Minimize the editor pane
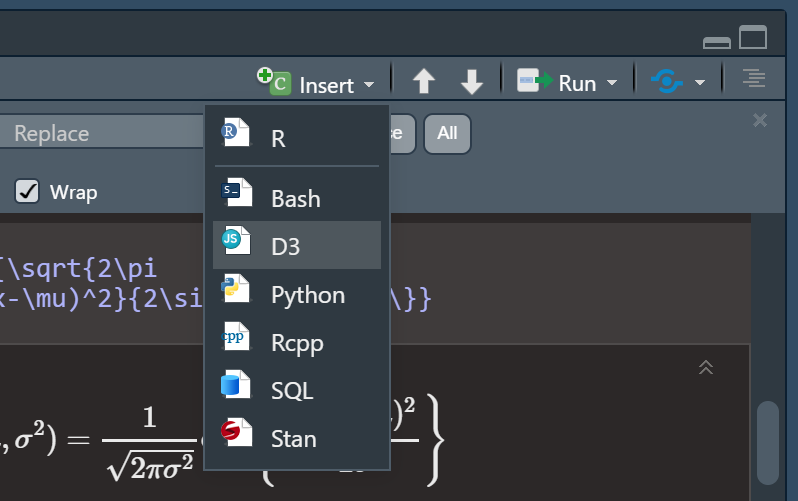The width and height of the screenshot is (798, 501). (717, 43)
